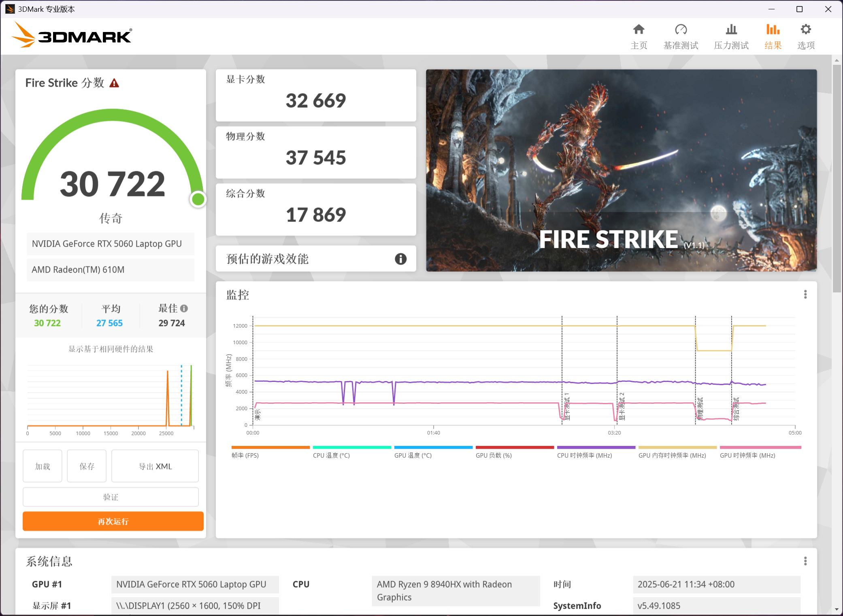
Task: Toggle the GPU 时钟频率 legend series
Action: point(760,452)
